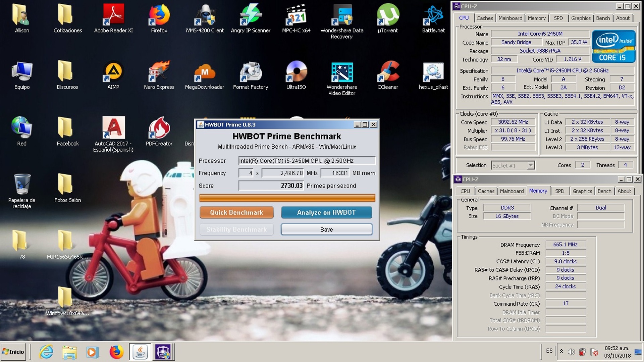Launch AutoCAD 2017 Español shortcut
This screenshot has height=362, width=644.
[113, 134]
